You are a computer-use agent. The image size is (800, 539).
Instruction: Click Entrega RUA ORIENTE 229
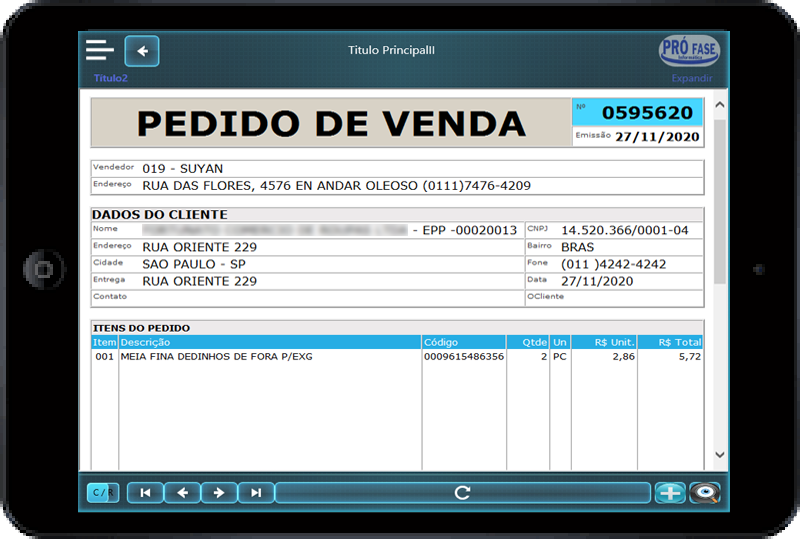[x=199, y=281]
